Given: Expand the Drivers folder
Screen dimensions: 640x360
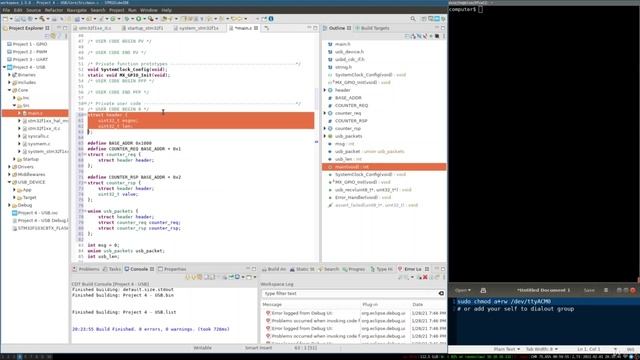Looking at the screenshot, I should point(9,167).
